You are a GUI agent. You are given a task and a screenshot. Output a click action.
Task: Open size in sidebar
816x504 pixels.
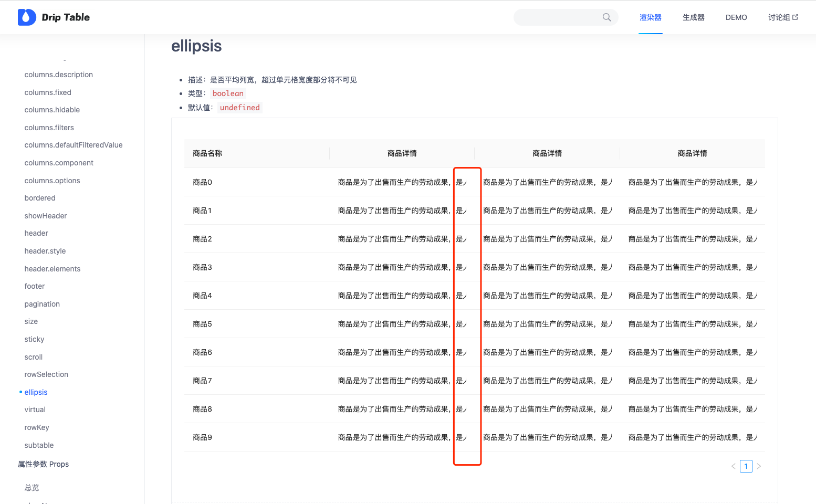click(x=31, y=321)
